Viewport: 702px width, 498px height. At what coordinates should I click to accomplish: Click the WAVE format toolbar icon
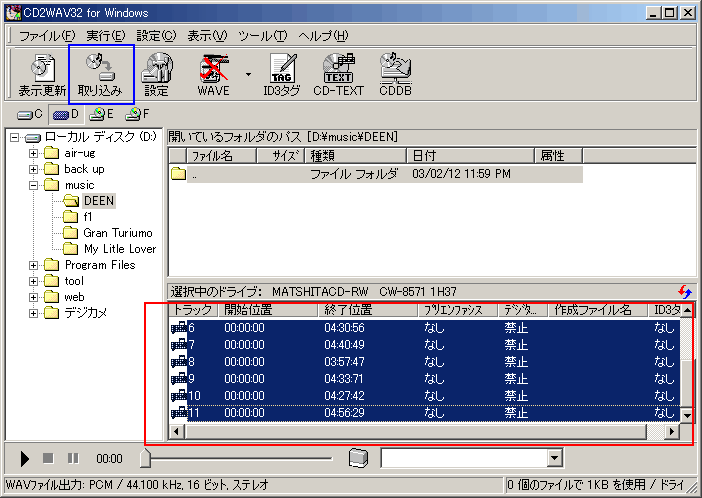coord(212,74)
